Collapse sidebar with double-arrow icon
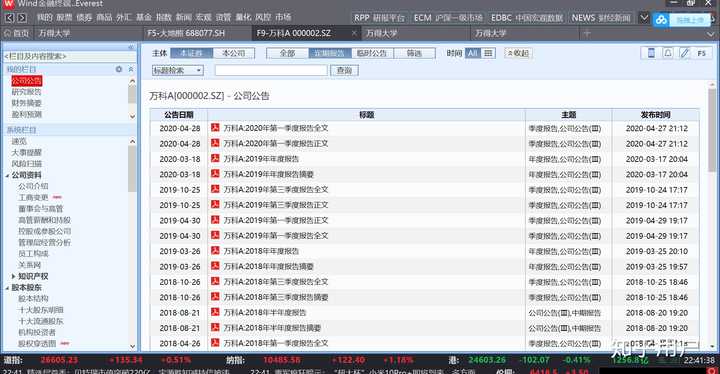 tap(131, 47)
